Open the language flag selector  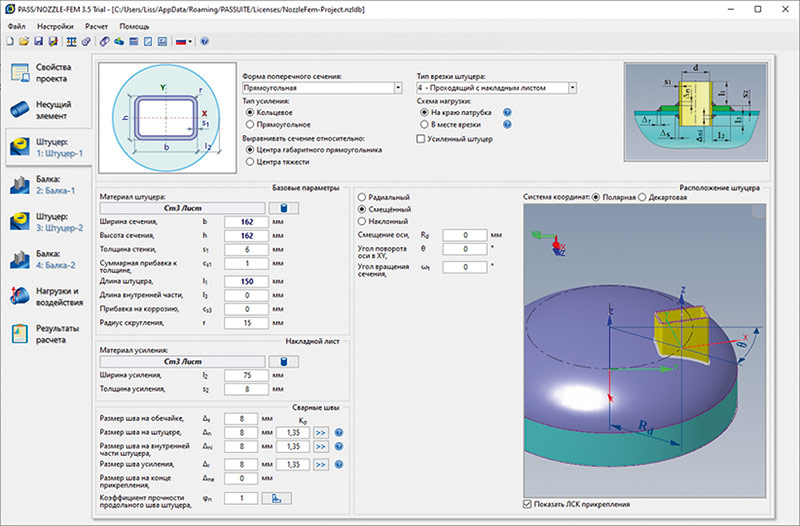[x=184, y=42]
